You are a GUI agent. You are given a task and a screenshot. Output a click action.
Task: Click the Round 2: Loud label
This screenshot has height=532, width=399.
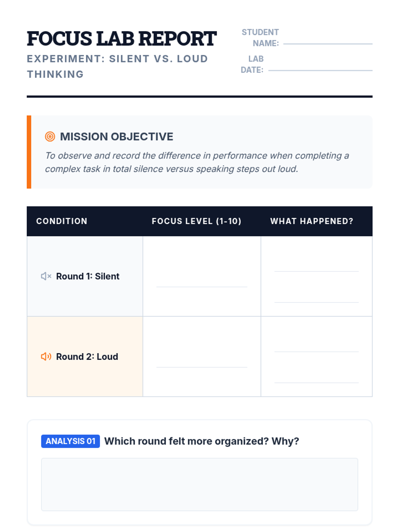click(87, 357)
